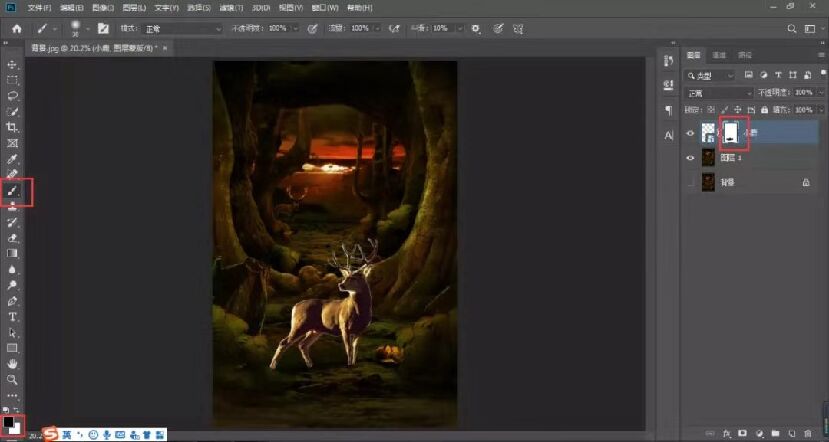The height and width of the screenshot is (442, 829).
Task: Open search in the top right
Action: click(791, 29)
